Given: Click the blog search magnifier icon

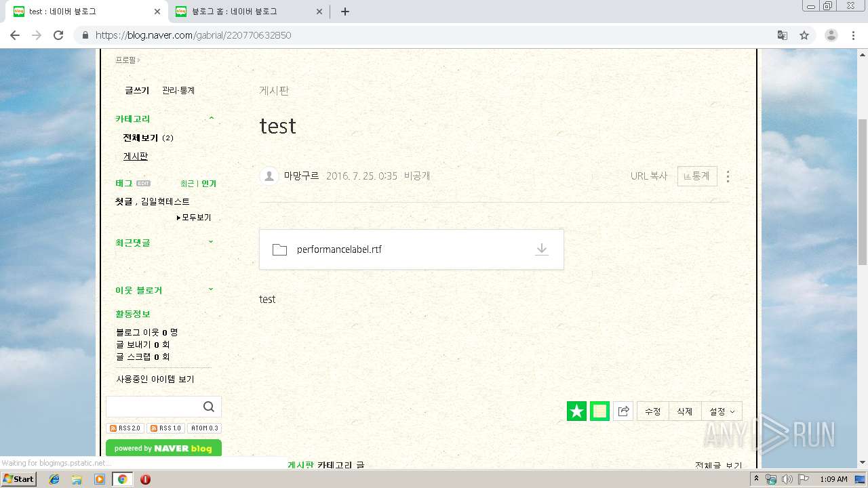Looking at the screenshot, I should tap(208, 407).
